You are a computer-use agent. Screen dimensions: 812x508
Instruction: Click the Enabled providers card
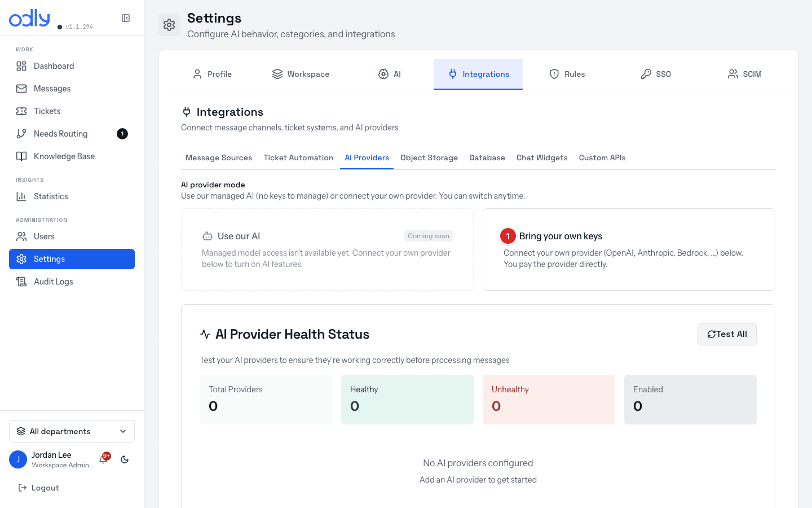pos(690,400)
